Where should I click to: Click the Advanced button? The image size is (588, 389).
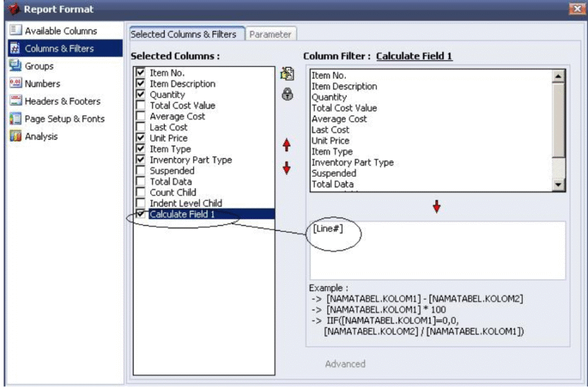(345, 363)
